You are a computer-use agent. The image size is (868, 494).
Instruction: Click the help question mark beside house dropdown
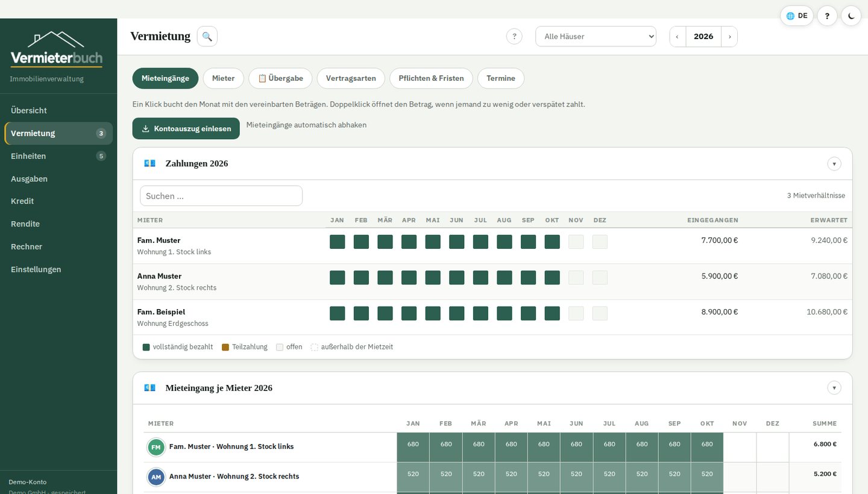pos(514,36)
